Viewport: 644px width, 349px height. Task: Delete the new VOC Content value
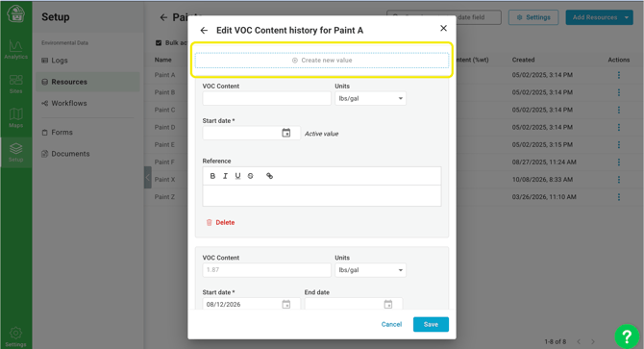(x=220, y=222)
